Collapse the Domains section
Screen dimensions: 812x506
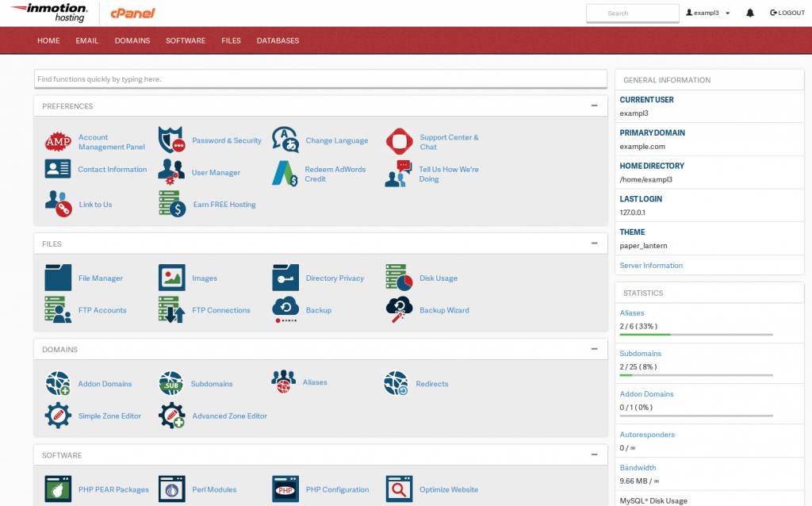[594, 348]
